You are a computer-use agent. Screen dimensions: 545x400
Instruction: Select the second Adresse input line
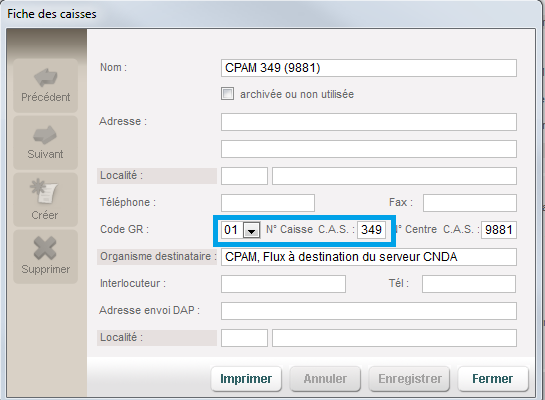[x=369, y=149]
